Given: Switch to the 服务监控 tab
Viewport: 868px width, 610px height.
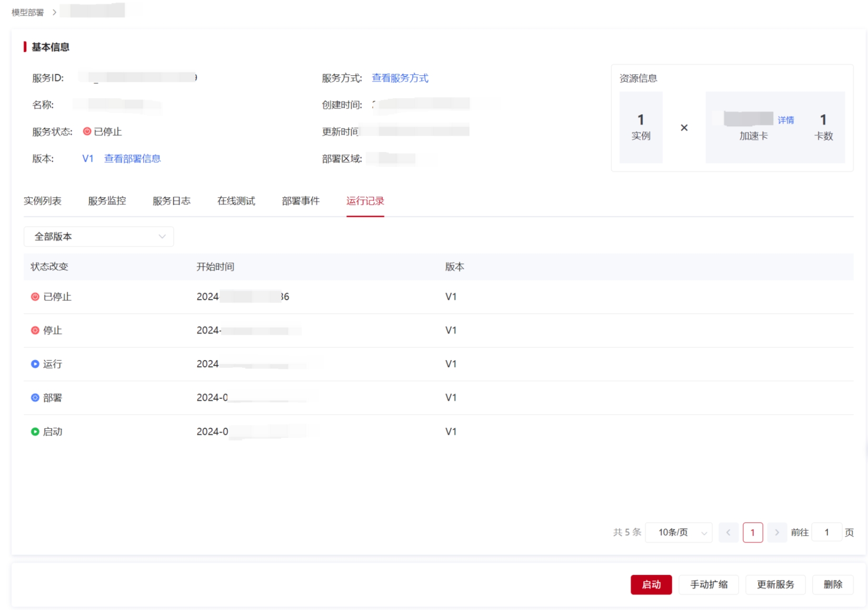Looking at the screenshot, I should coord(107,201).
